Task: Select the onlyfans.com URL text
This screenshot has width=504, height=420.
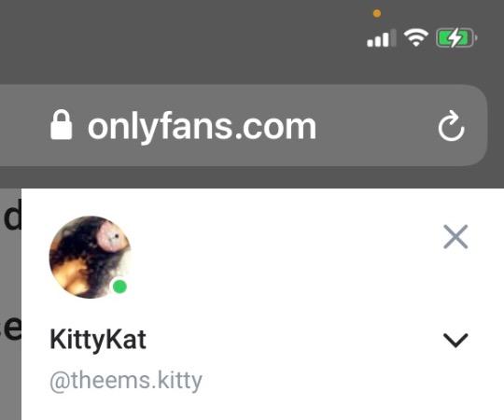Action: point(203,127)
